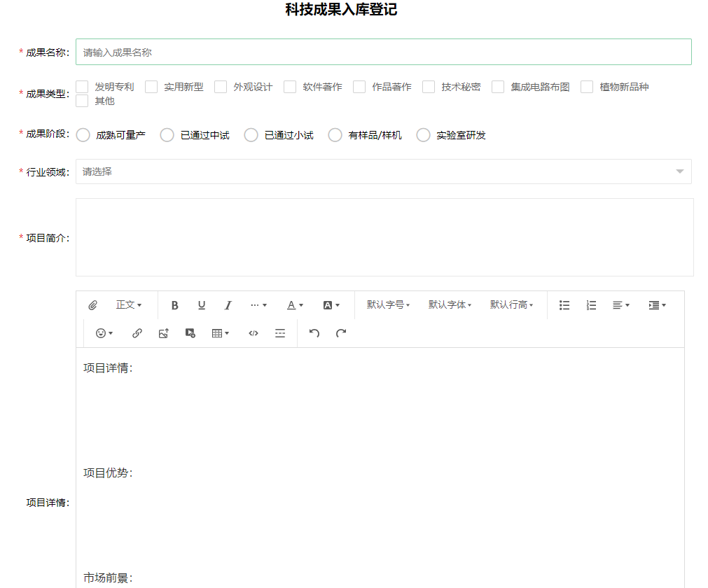Check the 发明专利 checkbox
Image resolution: width=708 pixels, height=588 pixels.
click(83, 87)
